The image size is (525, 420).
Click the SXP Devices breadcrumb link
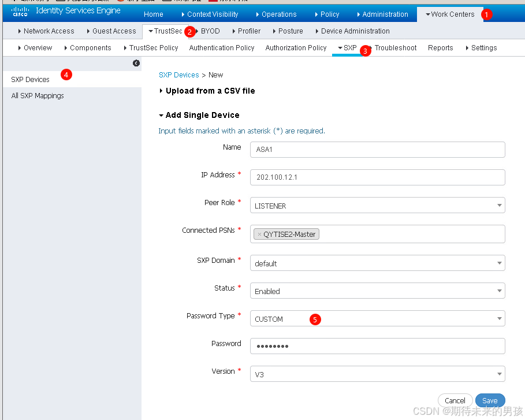tap(179, 75)
